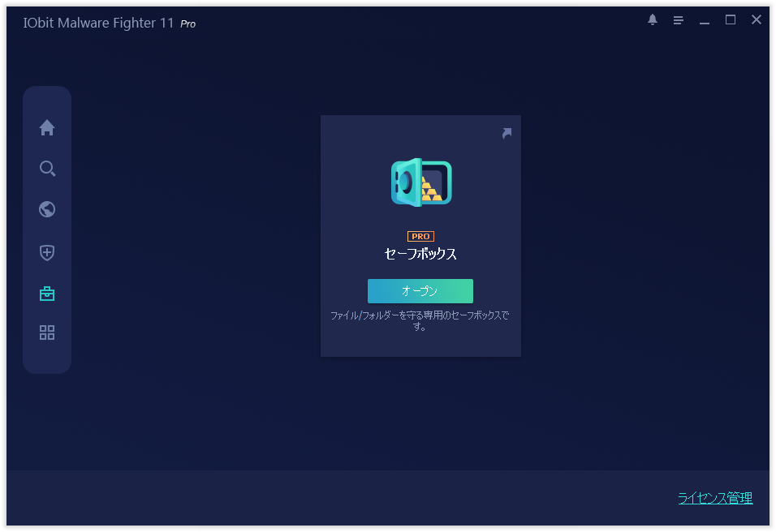
Task: Click the orange PRO badge
Action: point(420,236)
